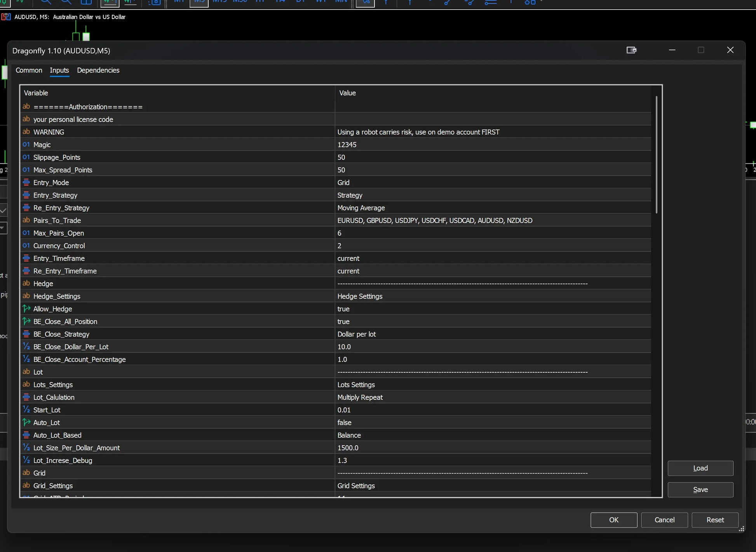Click the enum icon beside Entry_Mode
Screen dimensions: 756x552
tap(26, 182)
